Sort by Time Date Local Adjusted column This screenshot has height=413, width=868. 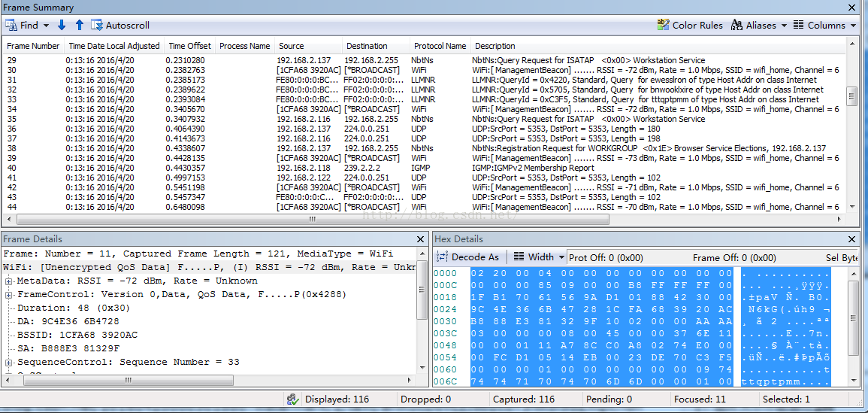(114, 46)
